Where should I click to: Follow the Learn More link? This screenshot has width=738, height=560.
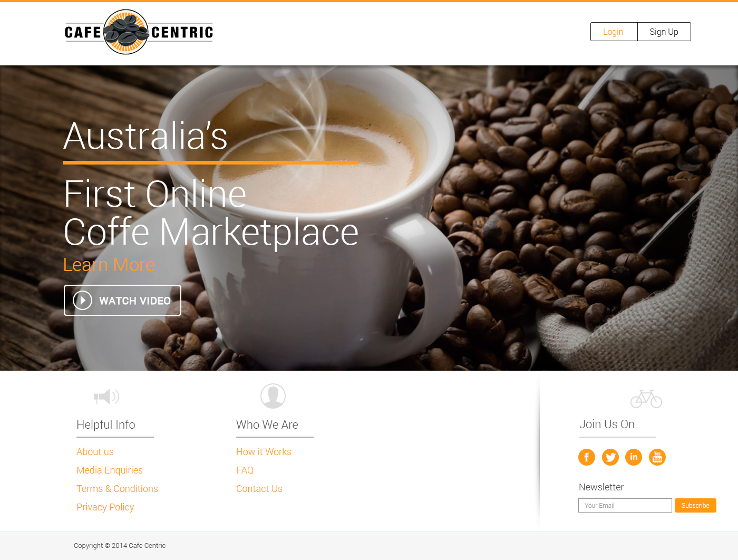(109, 265)
